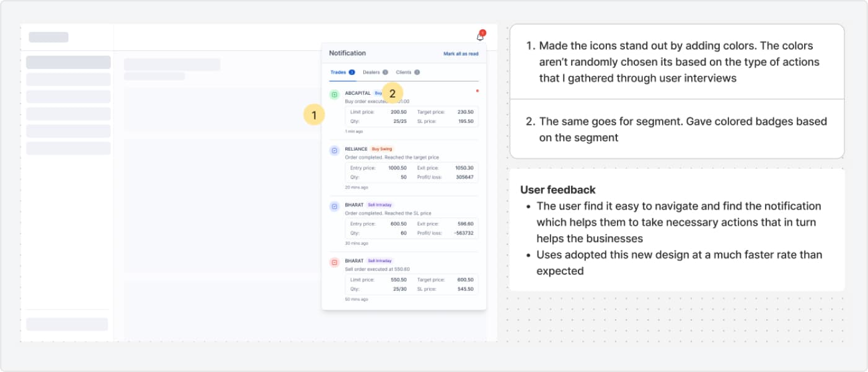868x372 pixels.
Task: Select the 'RELIANCE' stock name
Action: tap(356, 149)
